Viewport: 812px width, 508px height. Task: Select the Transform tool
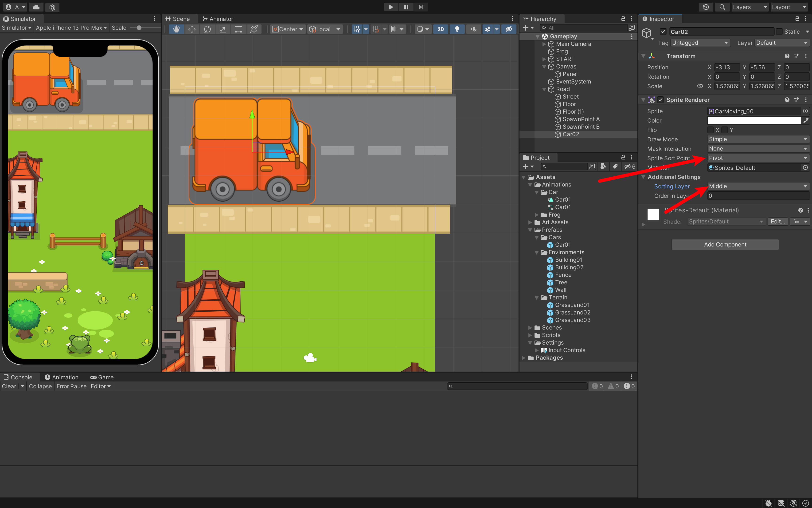pos(254,29)
